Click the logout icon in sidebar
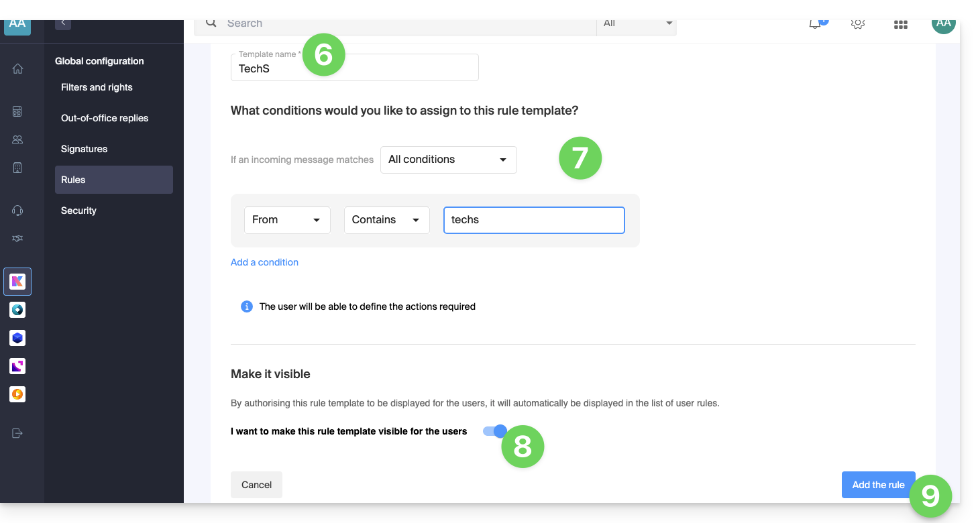The width and height of the screenshot is (980, 523). 17,433
